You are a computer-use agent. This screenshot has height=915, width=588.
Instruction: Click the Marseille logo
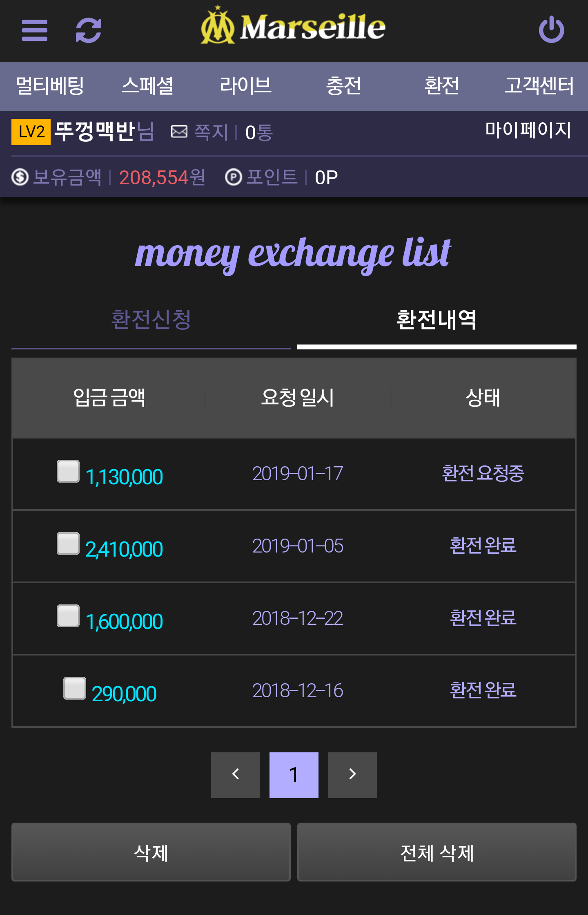coord(293,25)
